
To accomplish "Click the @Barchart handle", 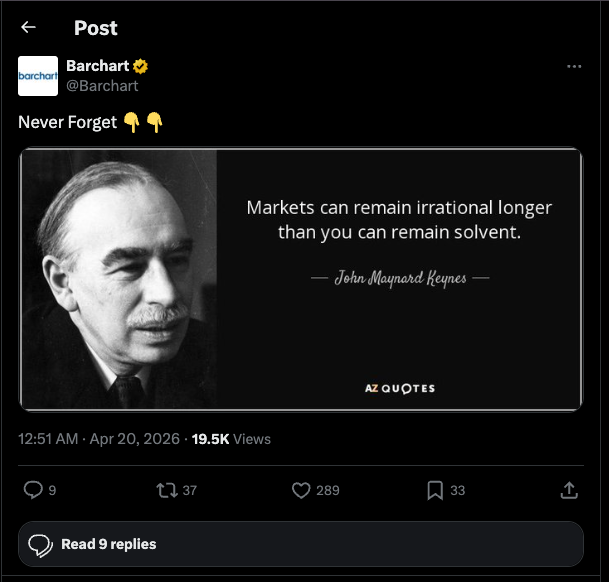I will pyautogui.click(x=102, y=86).
